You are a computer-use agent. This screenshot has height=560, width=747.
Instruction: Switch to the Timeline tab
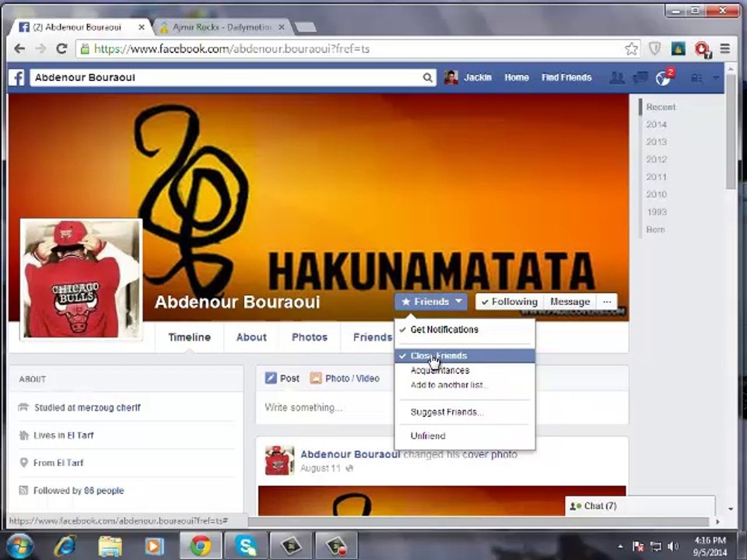tap(189, 337)
